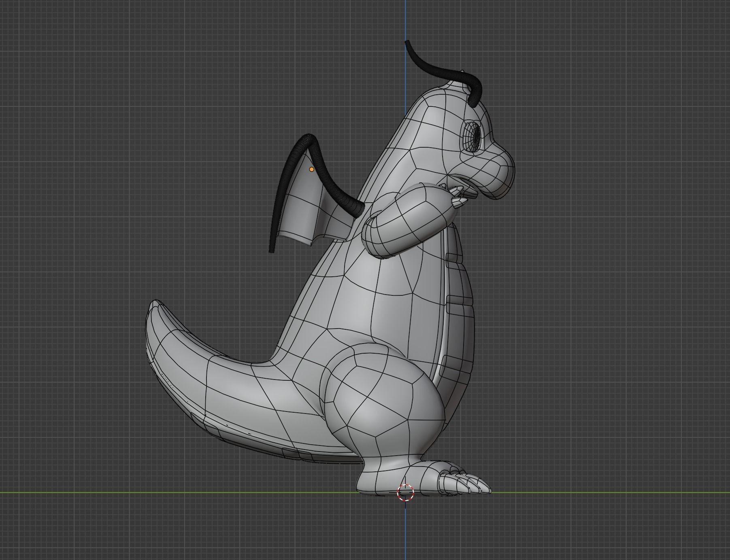Click the red-white 3D cursor at the foot
Viewport: 730px width, 560px height.
point(406,492)
